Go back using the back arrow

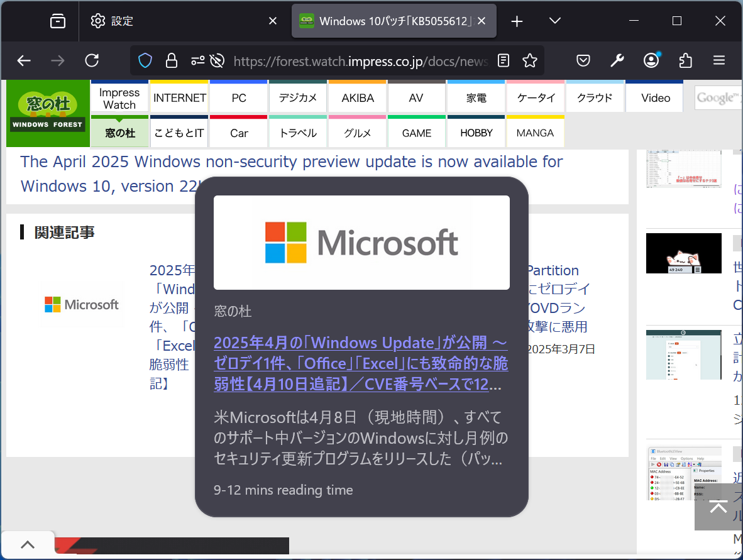pos(24,60)
